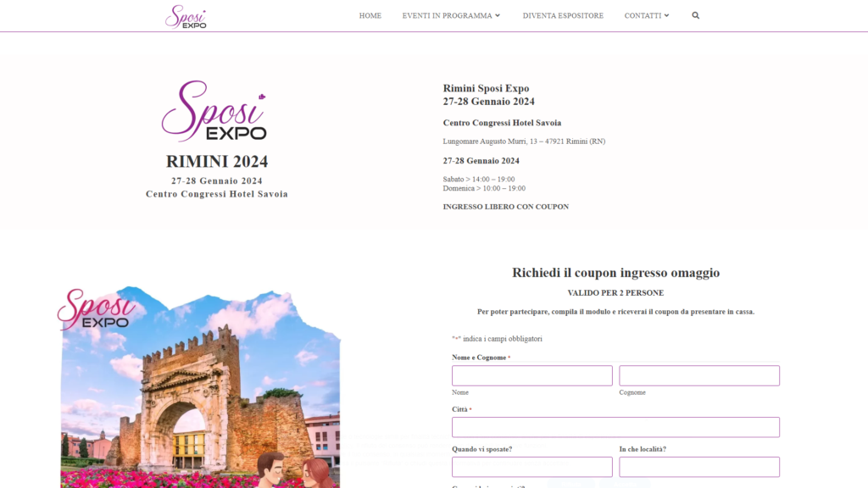Click the Lungomare Augusto Murri address text
868x488 pixels.
click(524, 141)
